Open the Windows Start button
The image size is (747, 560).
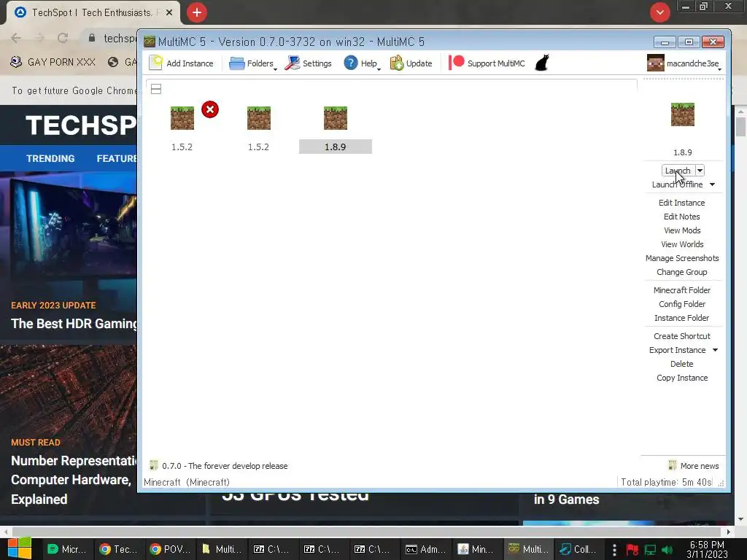point(20,549)
